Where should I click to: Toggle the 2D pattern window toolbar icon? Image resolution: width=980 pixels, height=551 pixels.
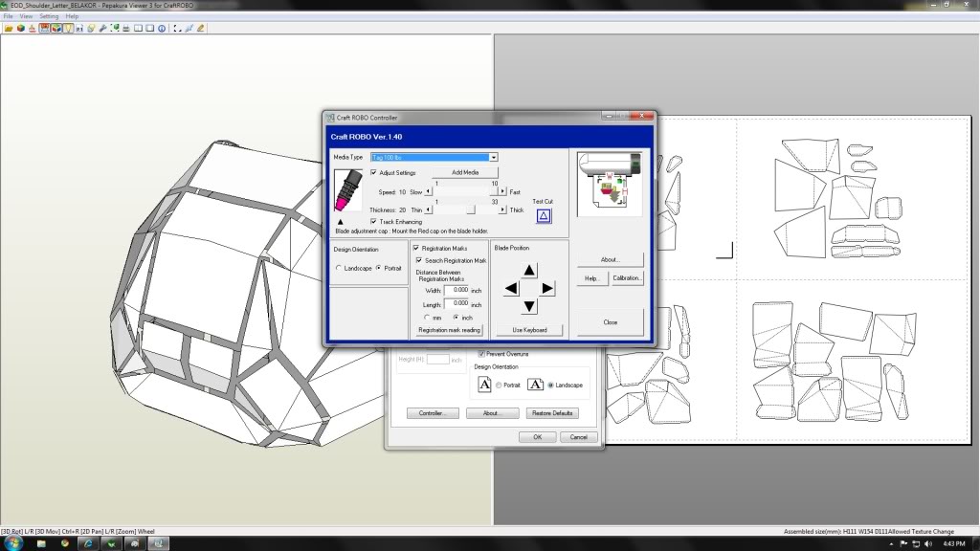tap(44, 28)
